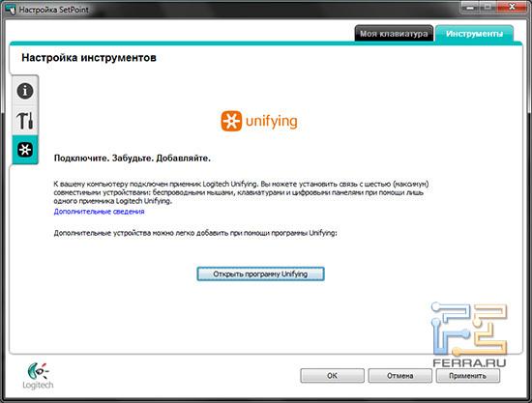Viewport: 532px width, 403px height.
Task: Confirm with the OK button
Action: (x=332, y=376)
